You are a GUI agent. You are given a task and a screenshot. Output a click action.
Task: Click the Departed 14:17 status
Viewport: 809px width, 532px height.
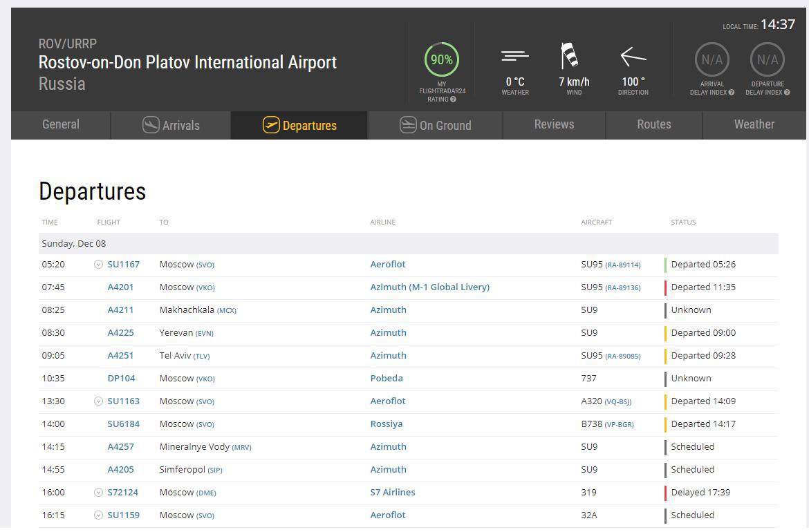coord(703,424)
